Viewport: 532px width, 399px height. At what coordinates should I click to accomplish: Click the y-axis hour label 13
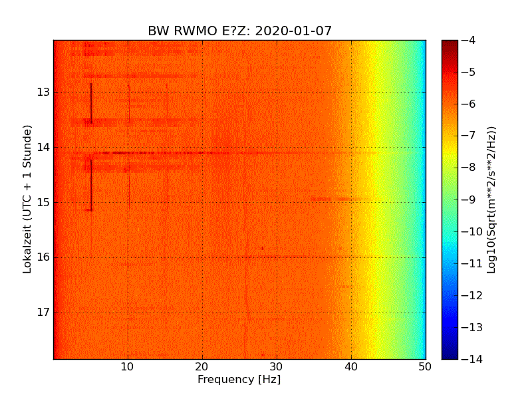43,92
